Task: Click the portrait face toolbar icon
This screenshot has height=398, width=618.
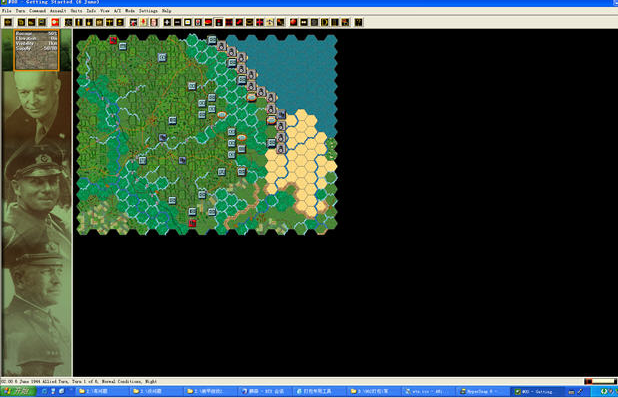Action: click(154, 22)
